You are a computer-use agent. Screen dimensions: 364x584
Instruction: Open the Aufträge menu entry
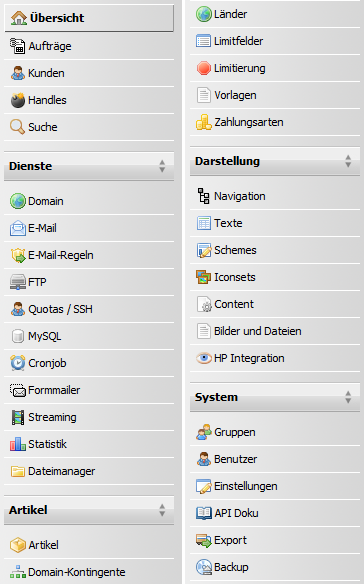click(89, 46)
